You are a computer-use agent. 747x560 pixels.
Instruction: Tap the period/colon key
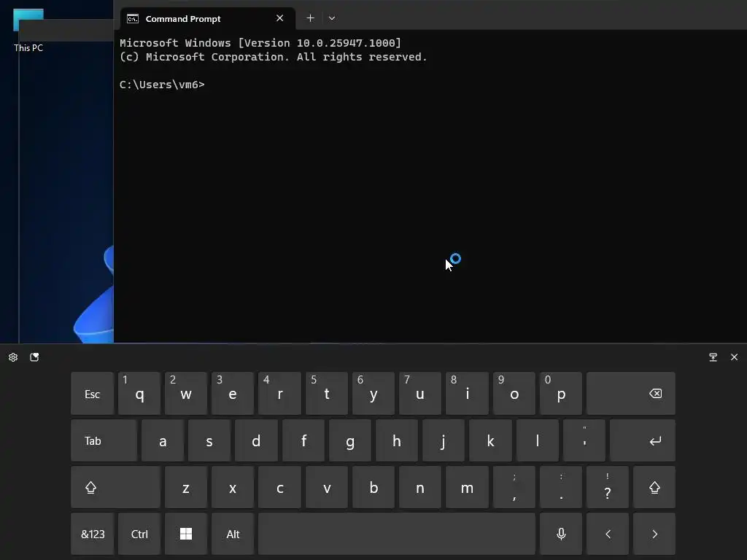tap(561, 488)
